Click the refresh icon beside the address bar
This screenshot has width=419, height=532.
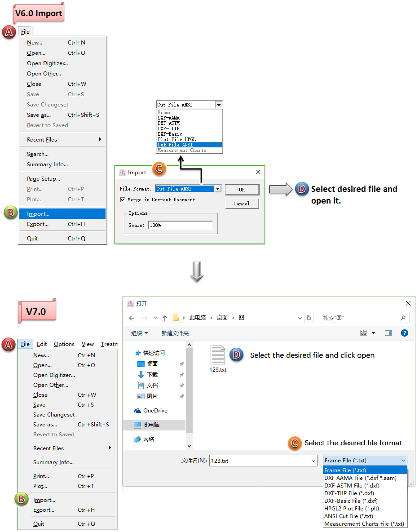[309, 318]
